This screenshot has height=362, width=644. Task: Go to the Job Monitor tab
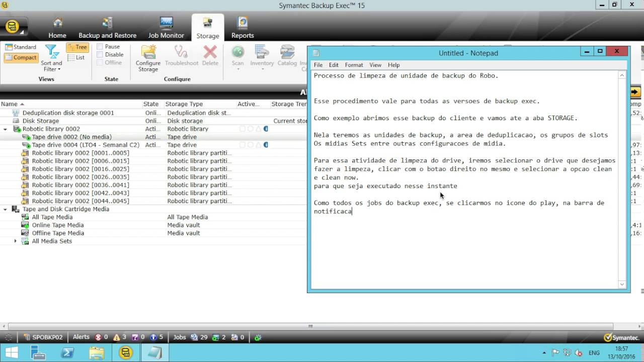(166, 28)
